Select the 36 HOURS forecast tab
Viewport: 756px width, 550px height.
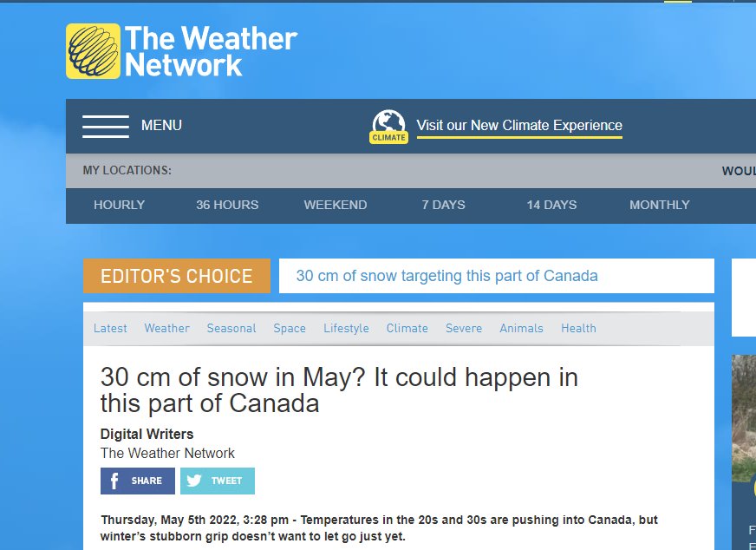click(x=227, y=205)
